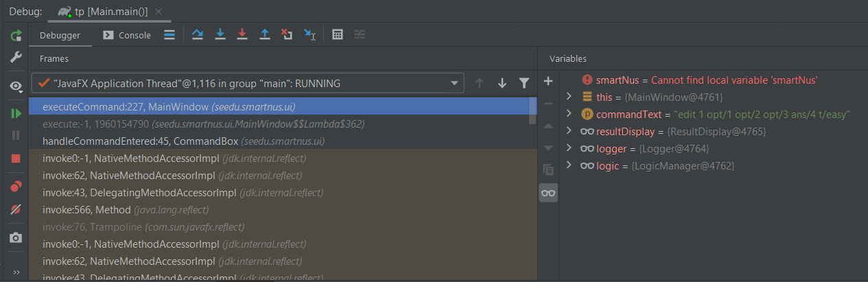Select frame handleCommandEntered:45, CommandBox
Image resolution: width=868 pixels, height=282 pixels.
[279, 141]
